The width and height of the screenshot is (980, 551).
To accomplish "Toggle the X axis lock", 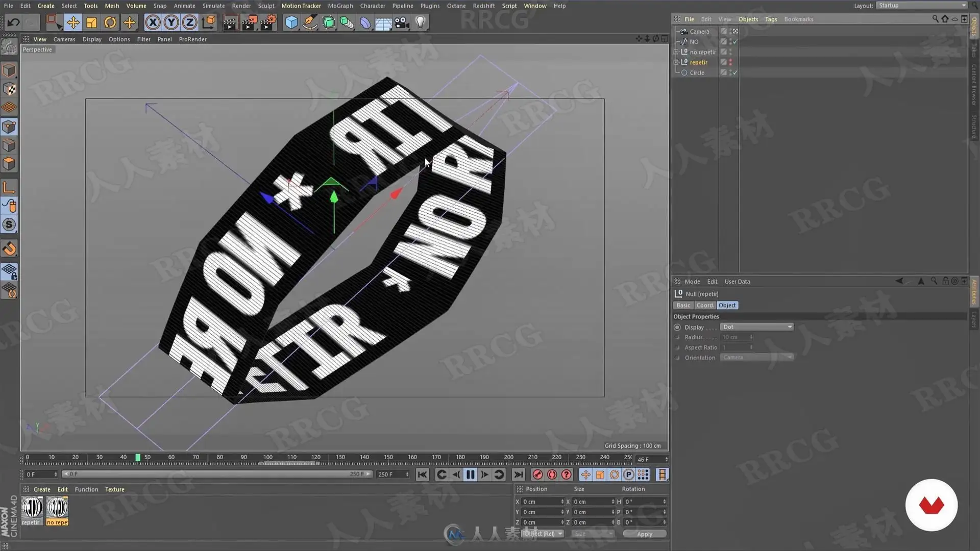I will [x=153, y=22].
